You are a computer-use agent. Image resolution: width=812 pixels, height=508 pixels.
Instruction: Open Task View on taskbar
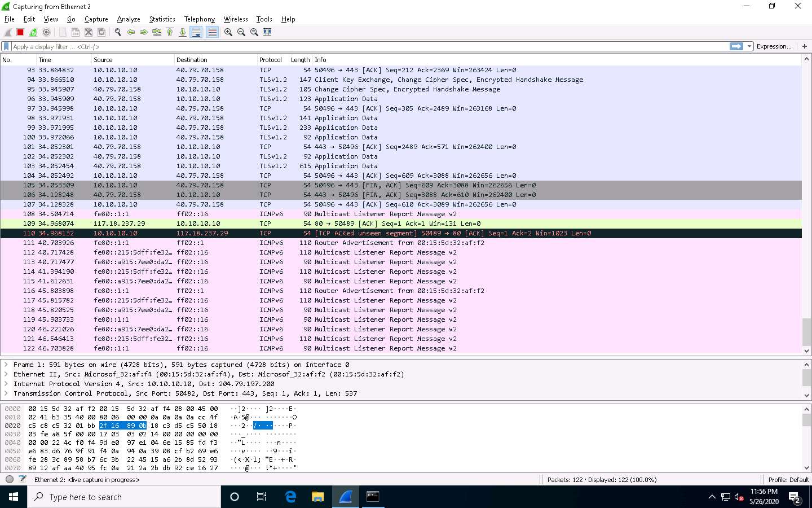click(x=262, y=497)
